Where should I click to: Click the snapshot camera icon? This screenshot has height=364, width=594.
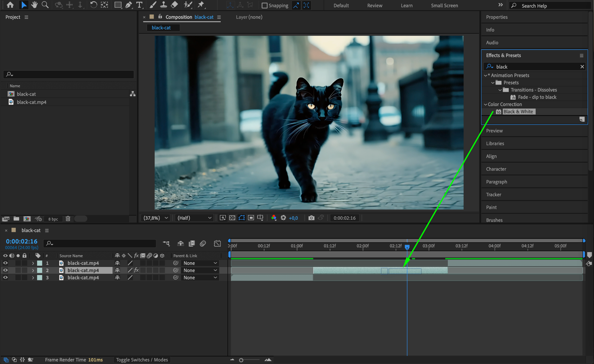[311, 218]
